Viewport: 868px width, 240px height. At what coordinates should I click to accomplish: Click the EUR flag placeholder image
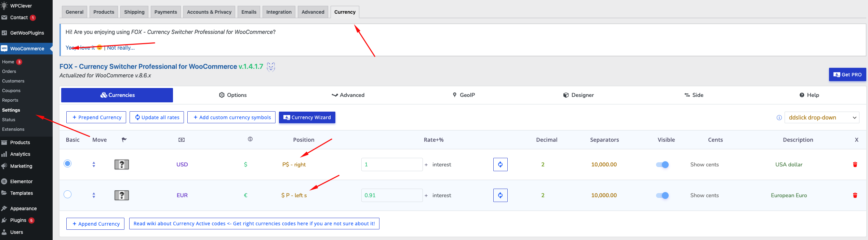121,195
